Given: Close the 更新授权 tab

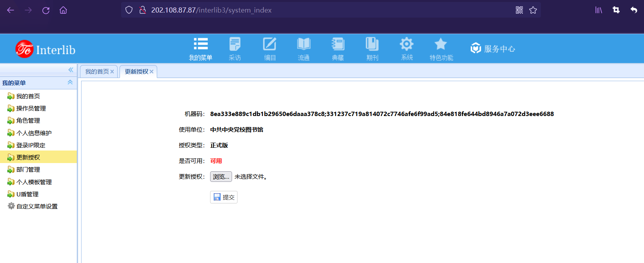Looking at the screenshot, I should [x=152, y=72].
